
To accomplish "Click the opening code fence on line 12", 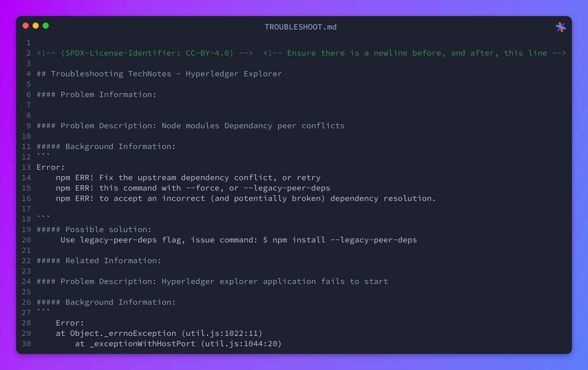I will point(43,156).
